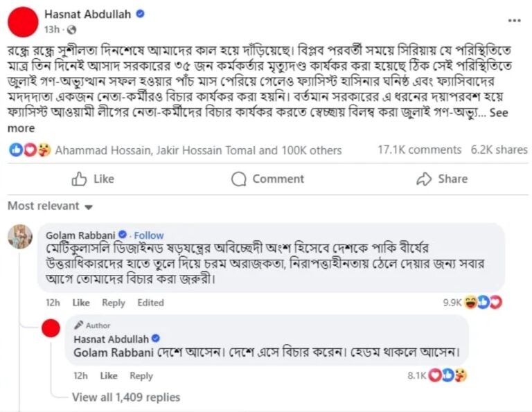
Task: Like Golam Rabbani's comment
Action: (x=81, y=303)
